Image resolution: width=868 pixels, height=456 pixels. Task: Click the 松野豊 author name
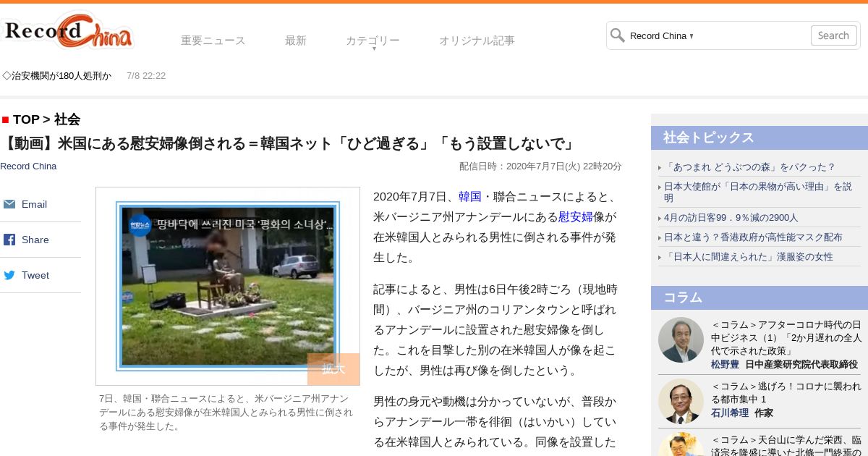tap(725, 364)
